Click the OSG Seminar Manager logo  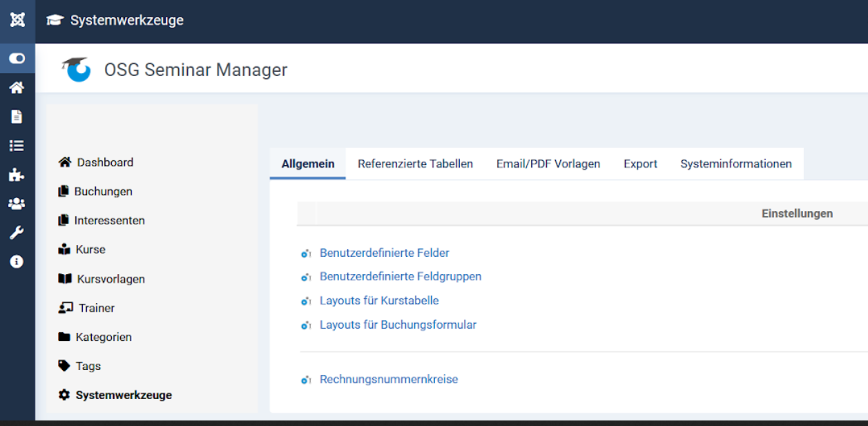pyautogui.click(x=76, y=69)
